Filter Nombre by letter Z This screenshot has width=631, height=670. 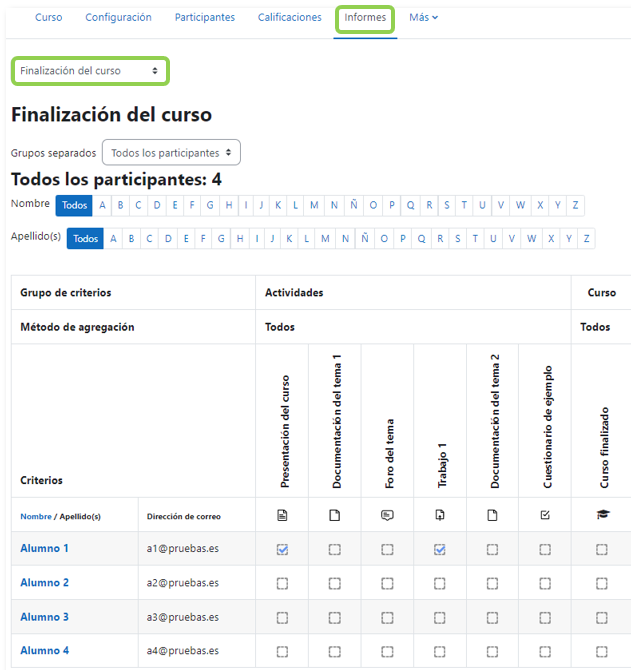coord(575,206)
